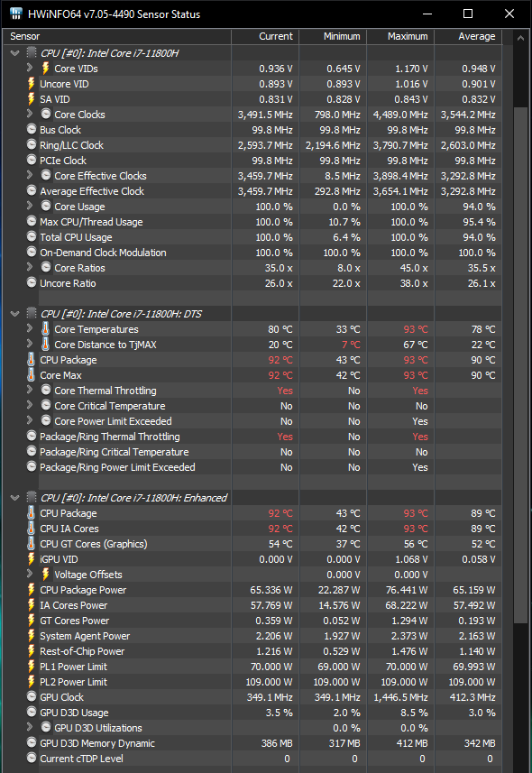This screenshot has height=773, width=532.
Task: Collapse the CPU [#0] Intel Core i7-11800H group
Action: point(14,52)
